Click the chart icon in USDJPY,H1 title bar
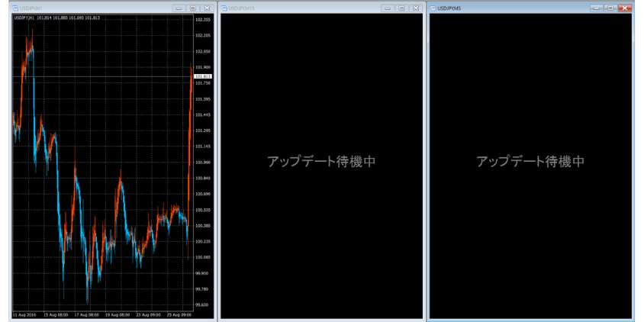The image size is (644, 322). (x=16, y=8)
